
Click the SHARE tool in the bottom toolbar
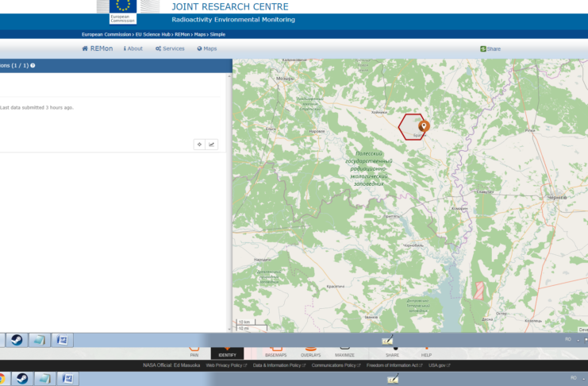coord(392,353)
